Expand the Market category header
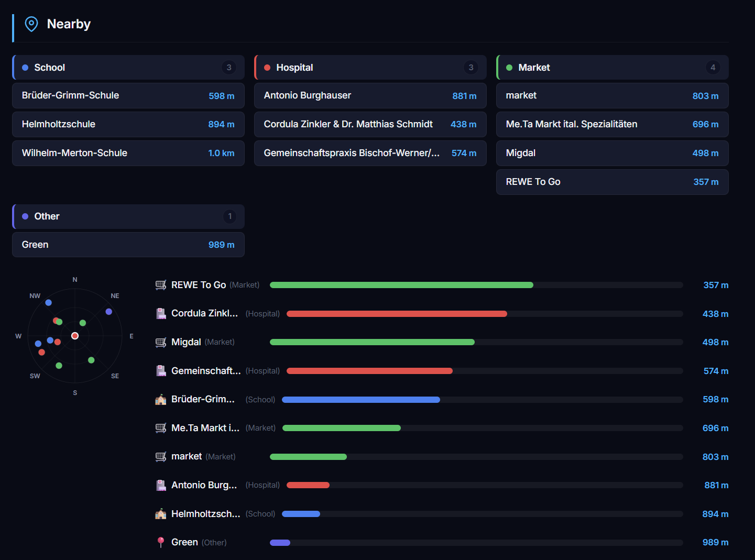The height and width of the screenshot is (560, 755). pyautogui.click(x=612, y=68)
